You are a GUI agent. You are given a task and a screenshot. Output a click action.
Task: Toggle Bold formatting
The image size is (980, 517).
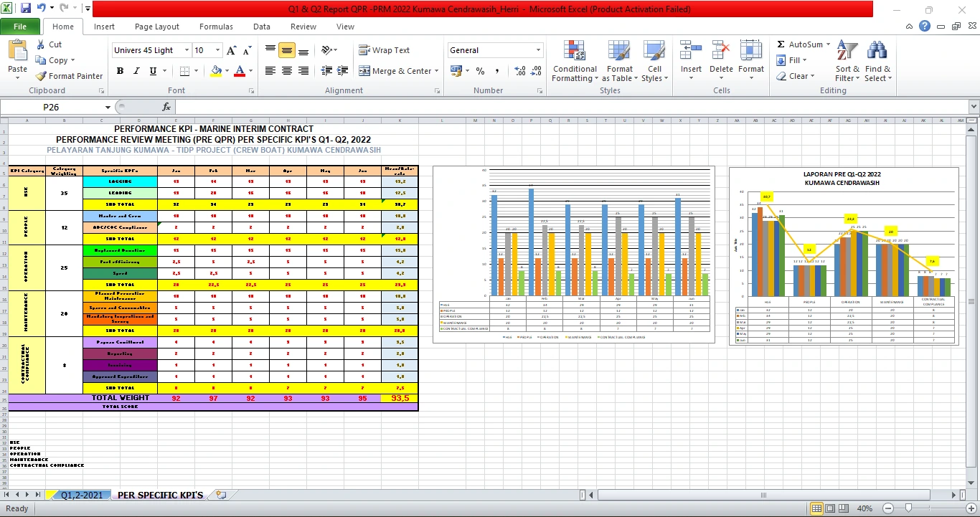[120, 71]
